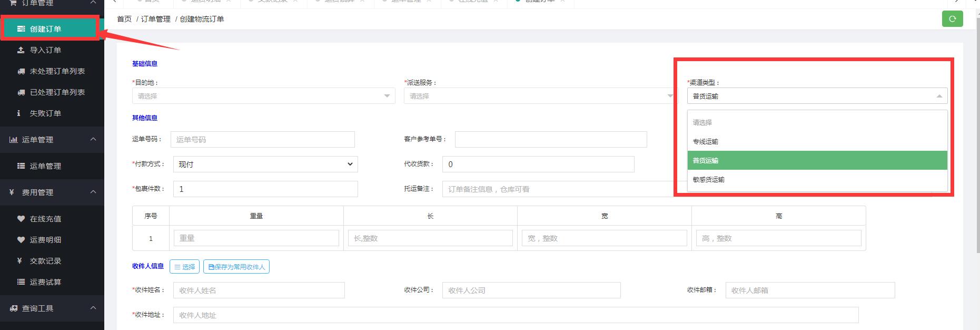Choose 敏感货运输 from channel type list
Image resolution: width=980 pixels, height=330 pixels.
709,180
